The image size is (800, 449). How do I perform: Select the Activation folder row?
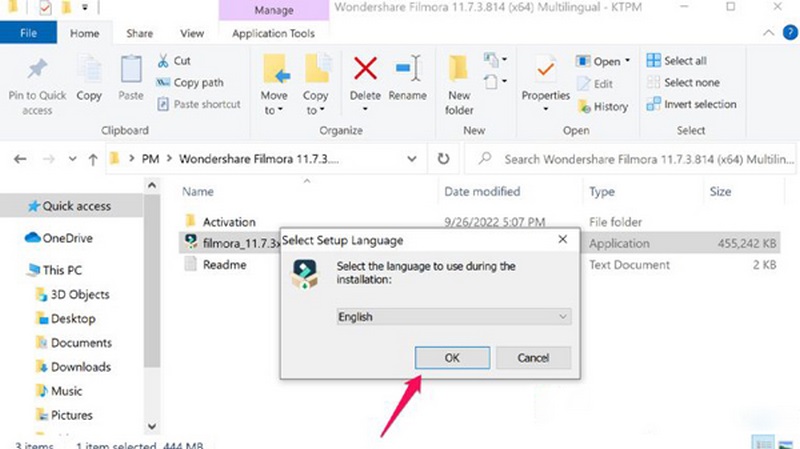[480, 222]
